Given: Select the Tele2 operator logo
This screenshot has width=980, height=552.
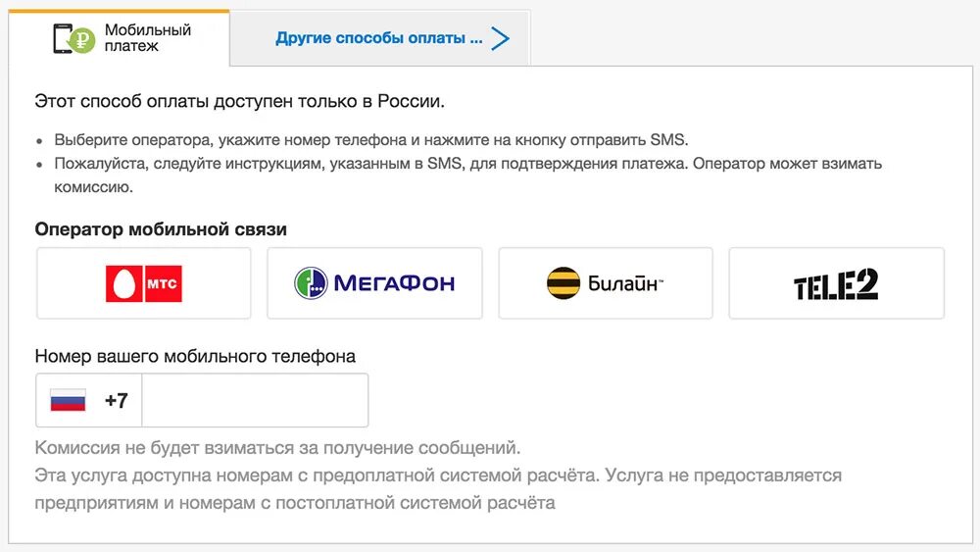Looking at the screenshot, I should coord(836,284).
